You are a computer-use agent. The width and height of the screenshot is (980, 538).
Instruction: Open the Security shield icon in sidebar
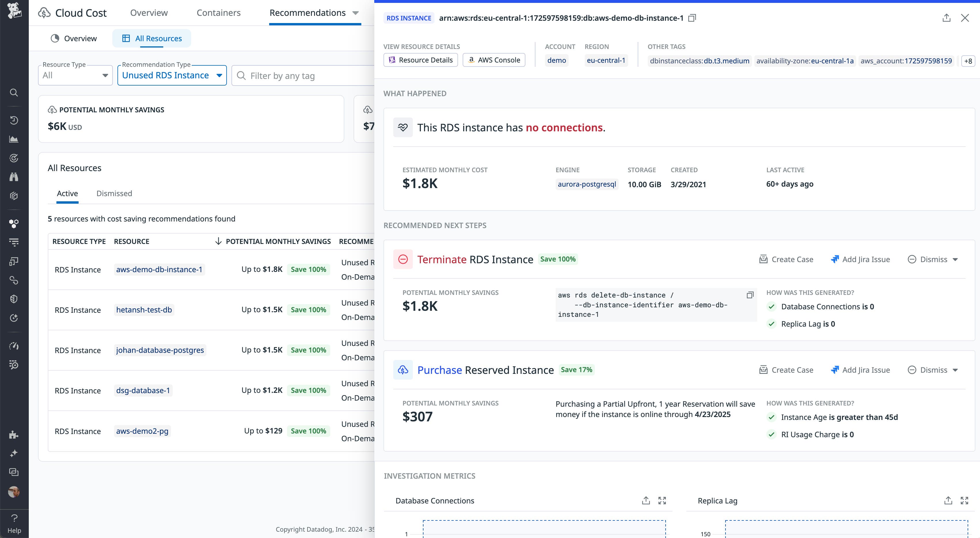(x=14, y=298)
